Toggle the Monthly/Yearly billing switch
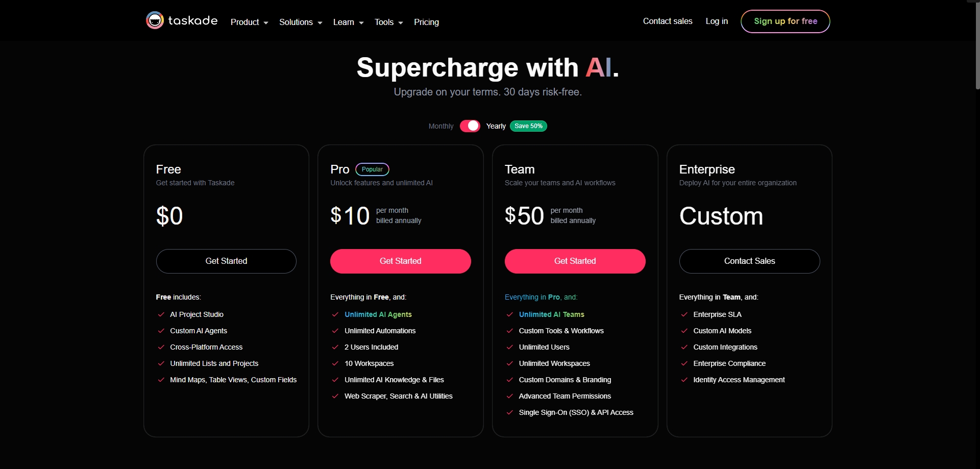Viewport: 980px width, 469px height. pos(470,126)
